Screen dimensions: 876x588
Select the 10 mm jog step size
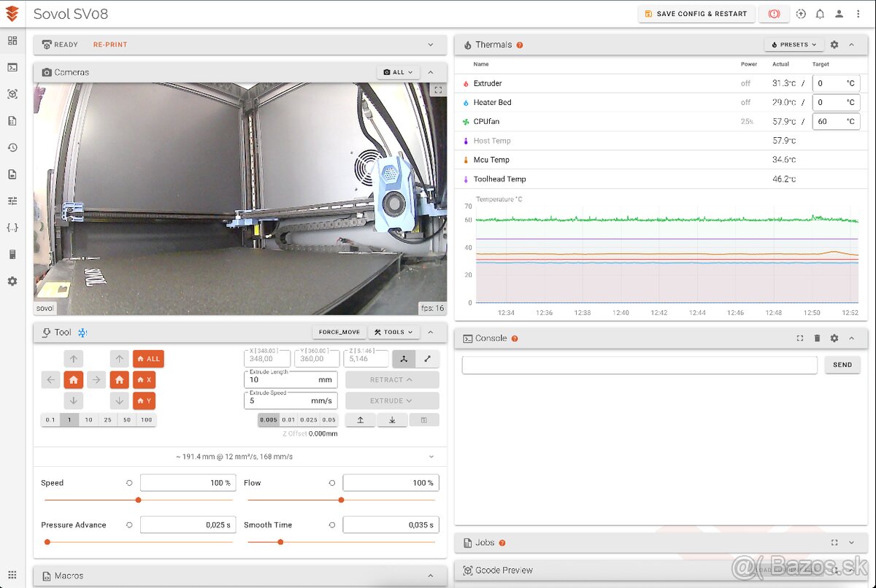[88, 420]
